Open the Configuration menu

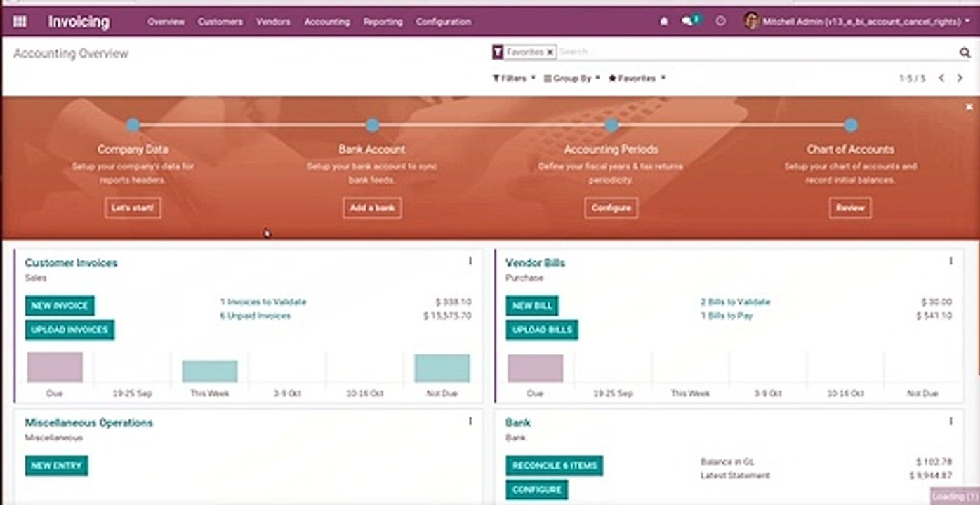coord(443,22)
